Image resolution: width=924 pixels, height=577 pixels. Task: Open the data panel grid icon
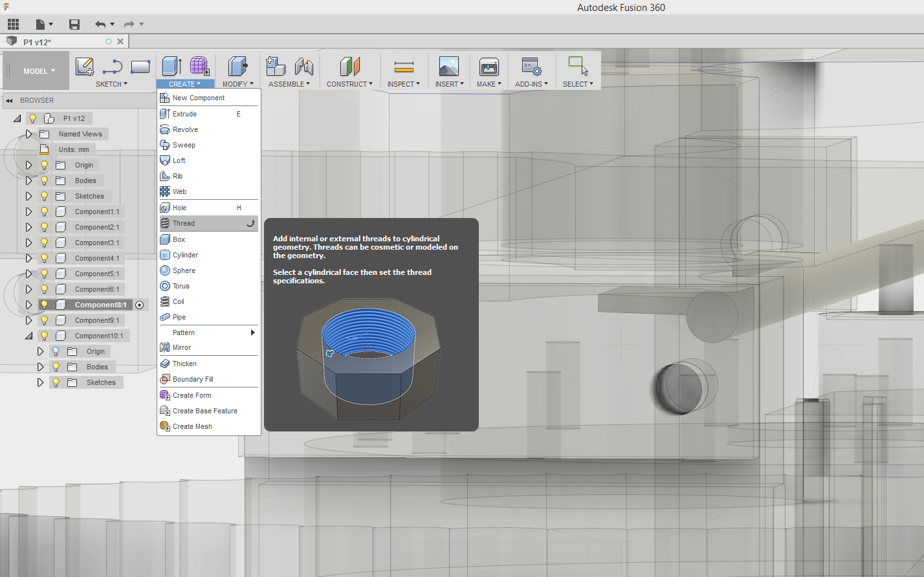point(13,25)
